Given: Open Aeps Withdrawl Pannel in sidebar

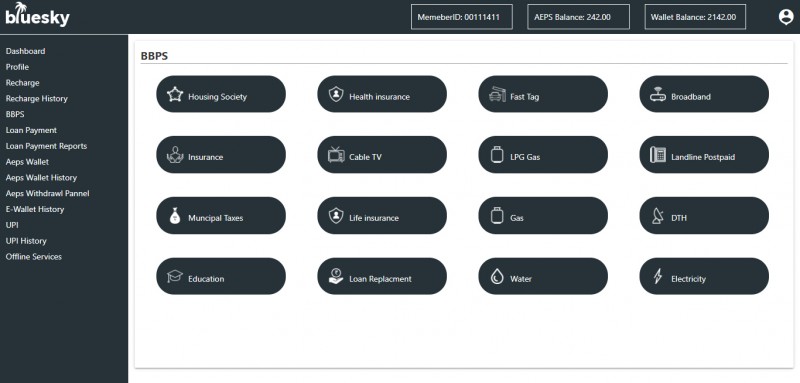Looking at the screenshot, I should pyautogui.click(x=47, y=193).
